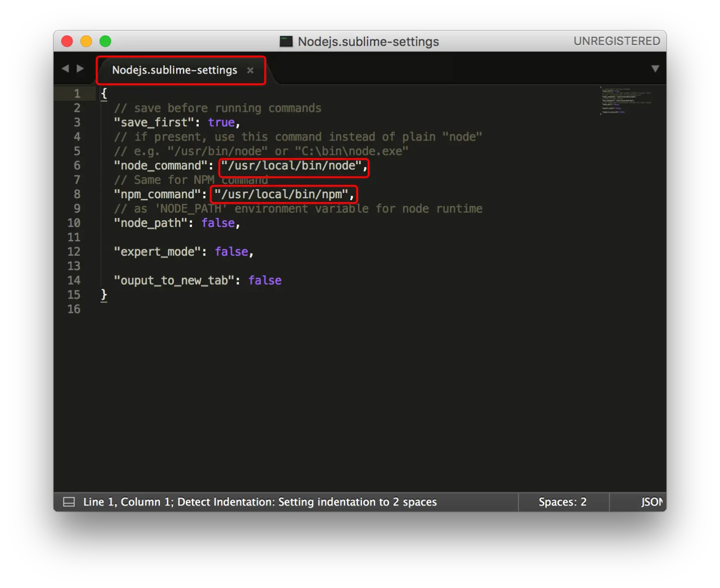This screenshot has height=588, width=720.
Task: Click the status message "Line 1, Column 1"
Action: 128,502
